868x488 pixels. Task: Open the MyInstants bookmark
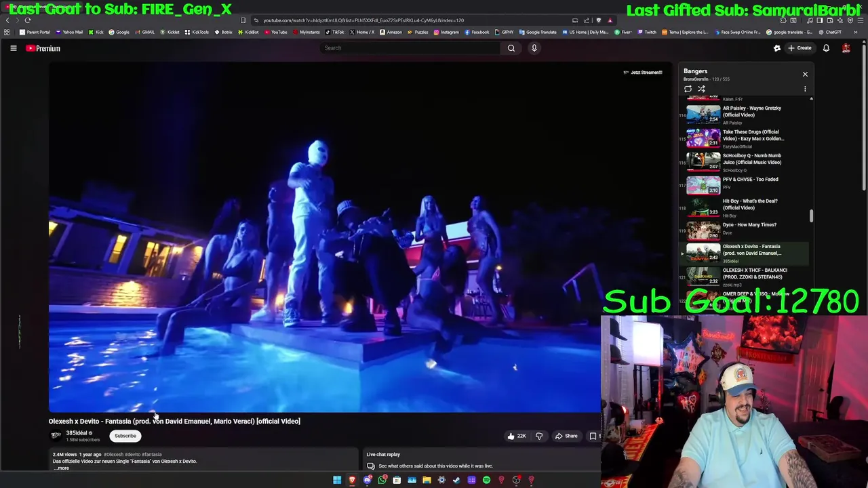click(x=306, y=32)
